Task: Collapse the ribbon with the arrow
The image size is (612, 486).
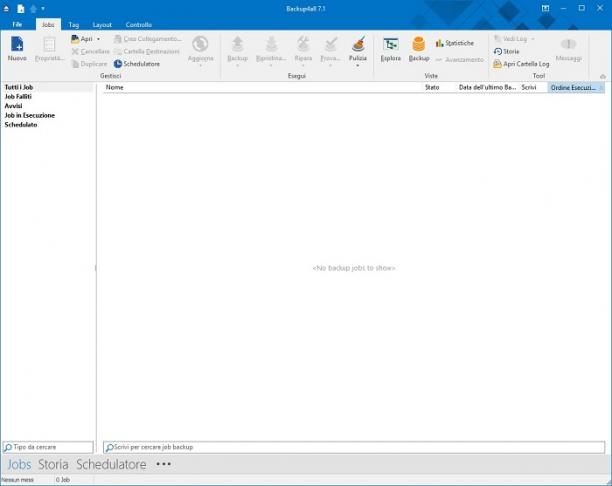Action: click(603, 76)
